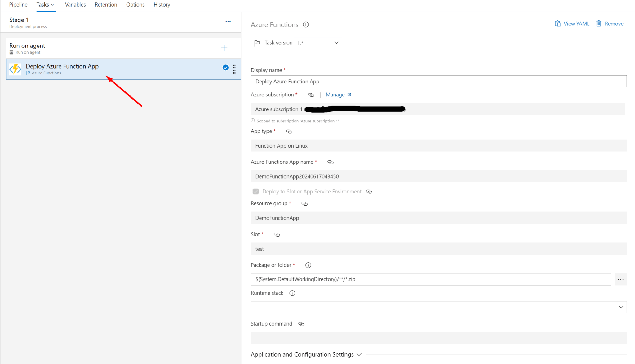Click the View YAML icon
This screenshot has height=364, width=635.
click(557, 24)
